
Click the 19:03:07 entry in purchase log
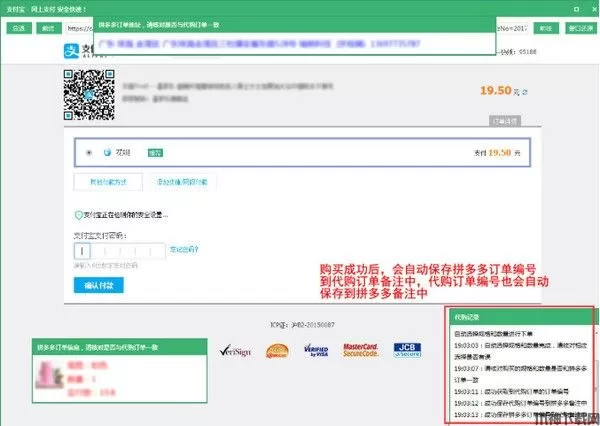tap(521, 374)
